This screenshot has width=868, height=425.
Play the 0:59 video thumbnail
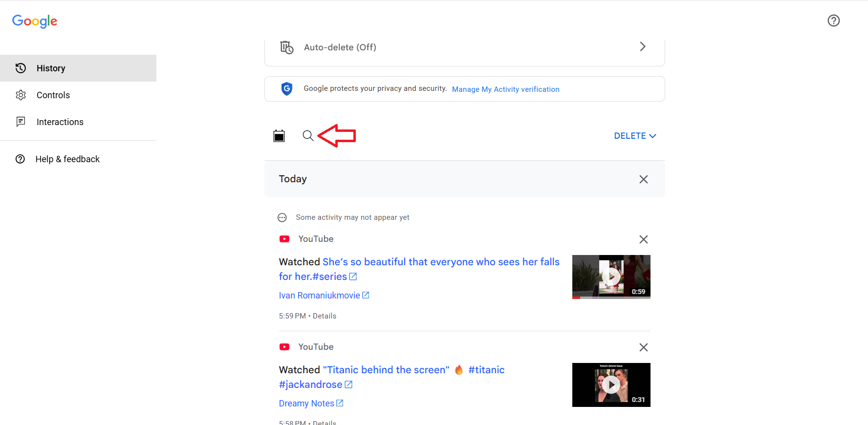pos(611,277)
